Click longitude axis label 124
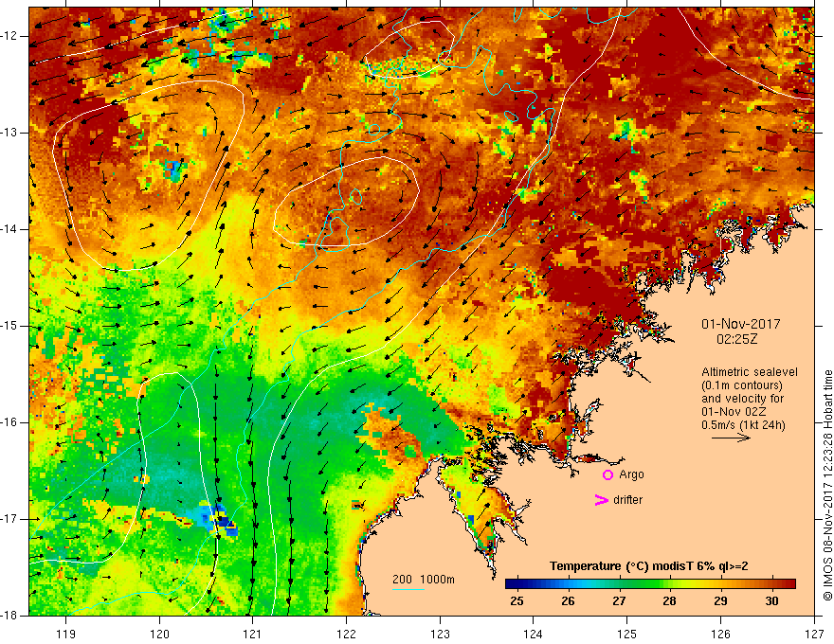834x644 pixels. click(534, 634)
